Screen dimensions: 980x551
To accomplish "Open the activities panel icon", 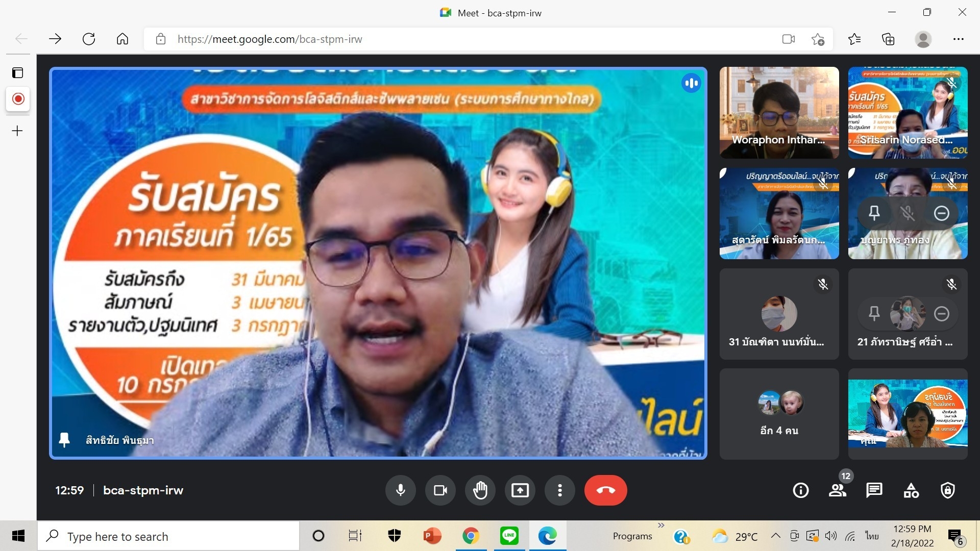I will click(x=911, y=490).
